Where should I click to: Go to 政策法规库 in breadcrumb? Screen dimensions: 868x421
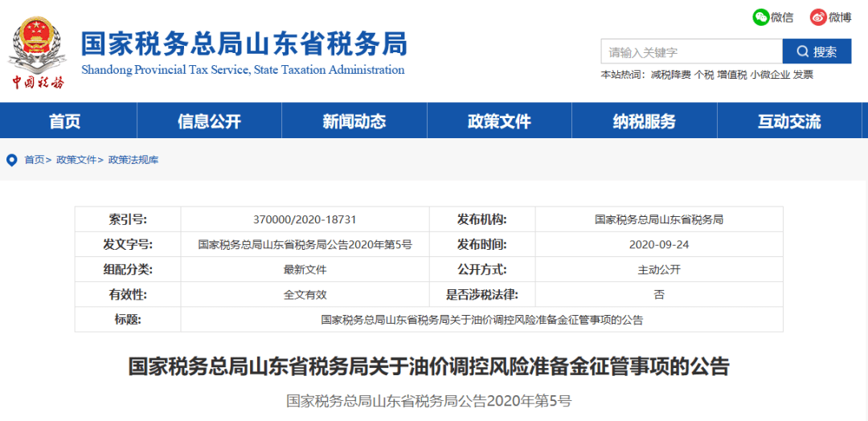pos(133,160)
